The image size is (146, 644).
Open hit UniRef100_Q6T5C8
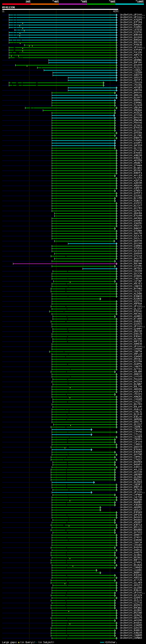point(131,268)
